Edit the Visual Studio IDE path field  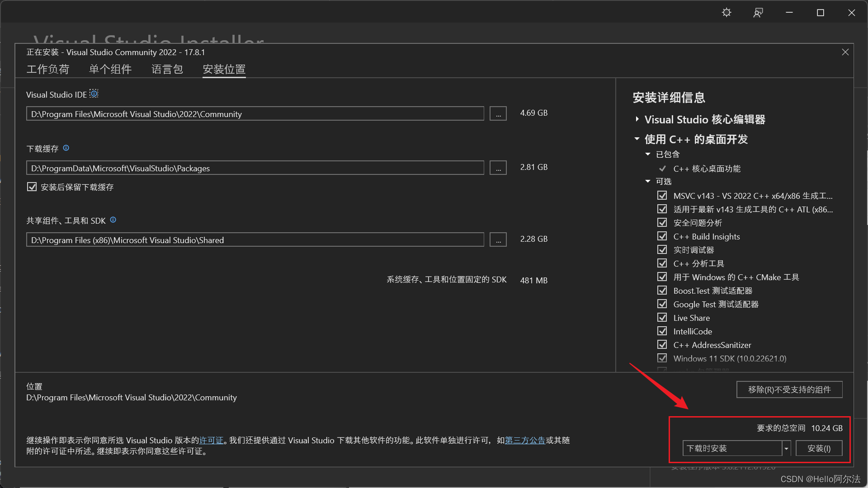click(x=255, y=113)
